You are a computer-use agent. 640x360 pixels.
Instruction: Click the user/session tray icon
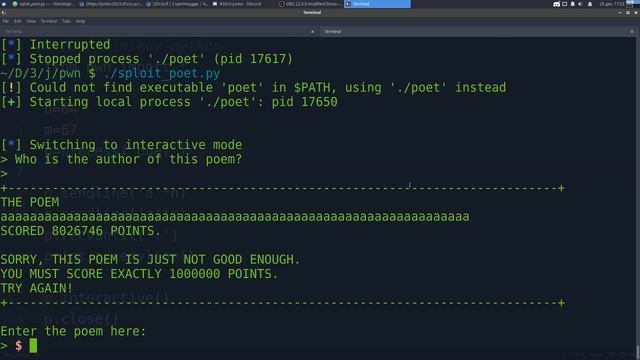pyautogui.click(x=590, y=4)
